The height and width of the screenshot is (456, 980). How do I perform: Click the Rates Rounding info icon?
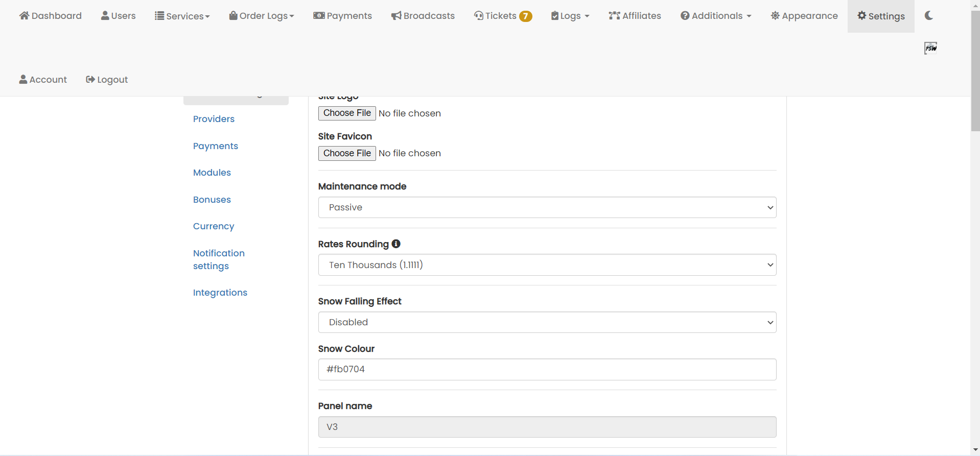[x=396, y=244]
